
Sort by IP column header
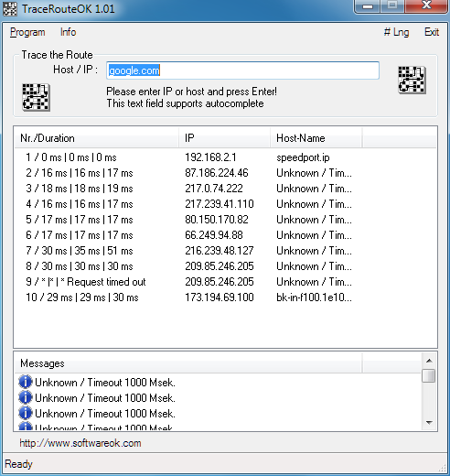coord(224,138)
